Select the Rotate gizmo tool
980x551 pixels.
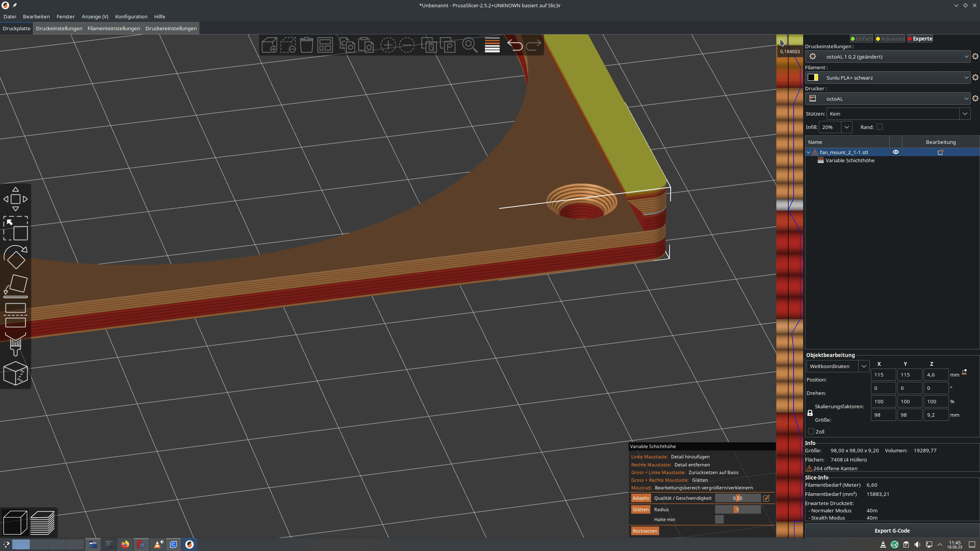point(16,257)
